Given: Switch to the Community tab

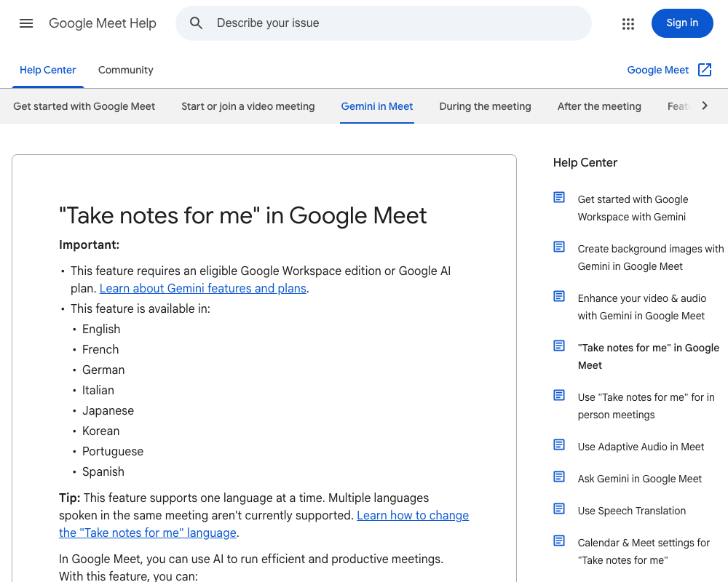Looking at the screenshot, I should (126, 70).
